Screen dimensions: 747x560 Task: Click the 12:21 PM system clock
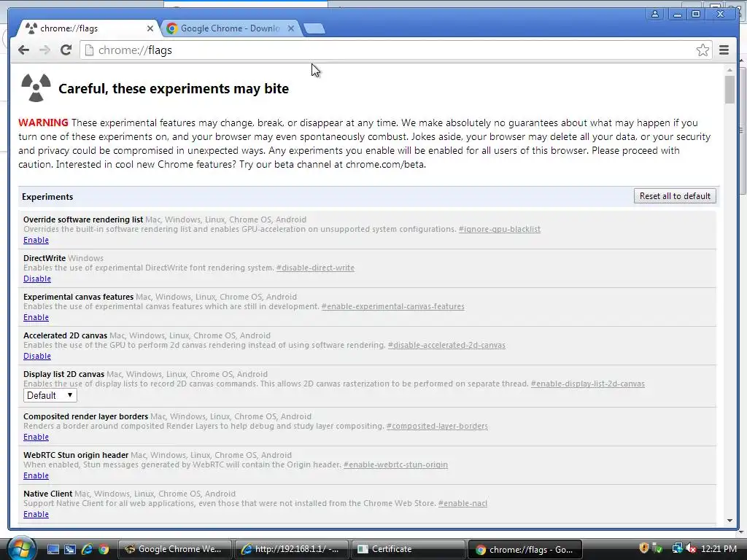coord(719,548)
